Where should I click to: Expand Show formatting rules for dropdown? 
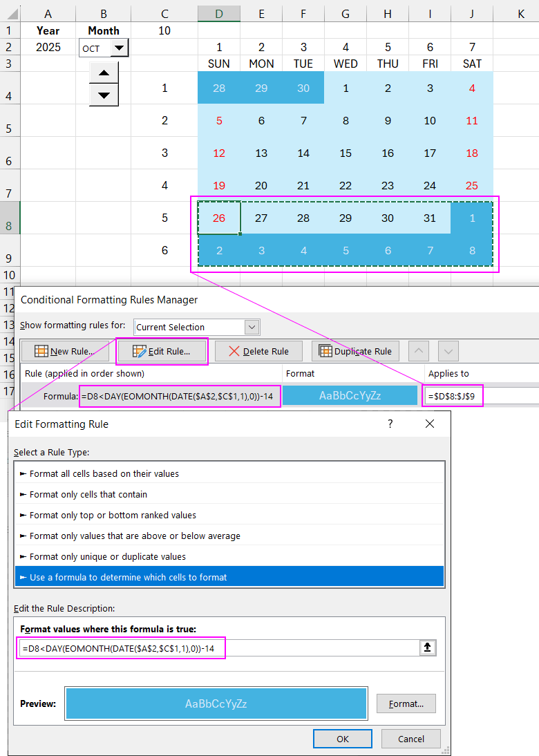tap(252, 327)
